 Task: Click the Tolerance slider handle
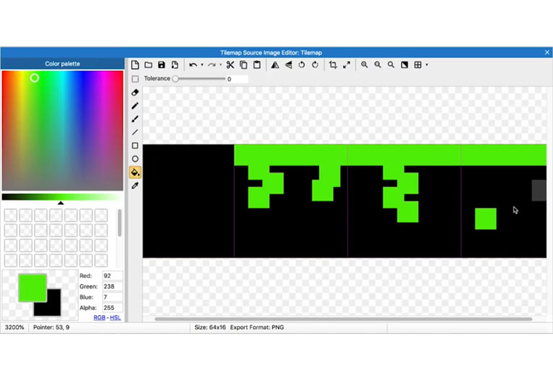point(175,79)
